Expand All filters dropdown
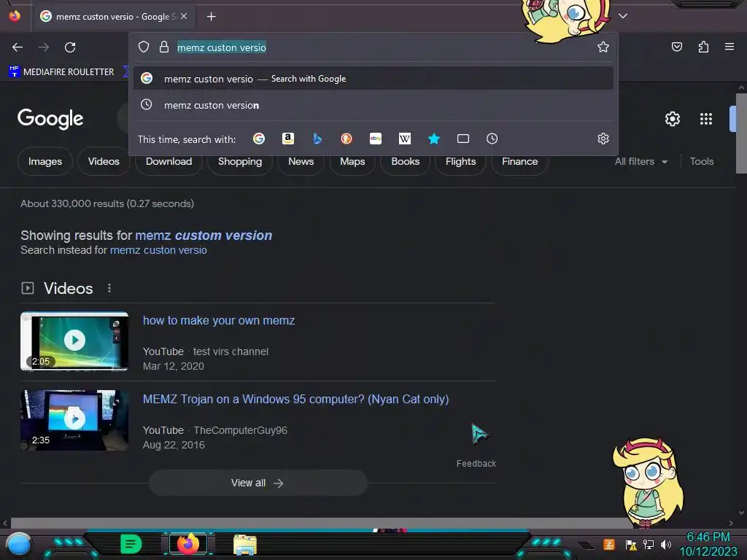Screen dimensions: 747x560 641,161
